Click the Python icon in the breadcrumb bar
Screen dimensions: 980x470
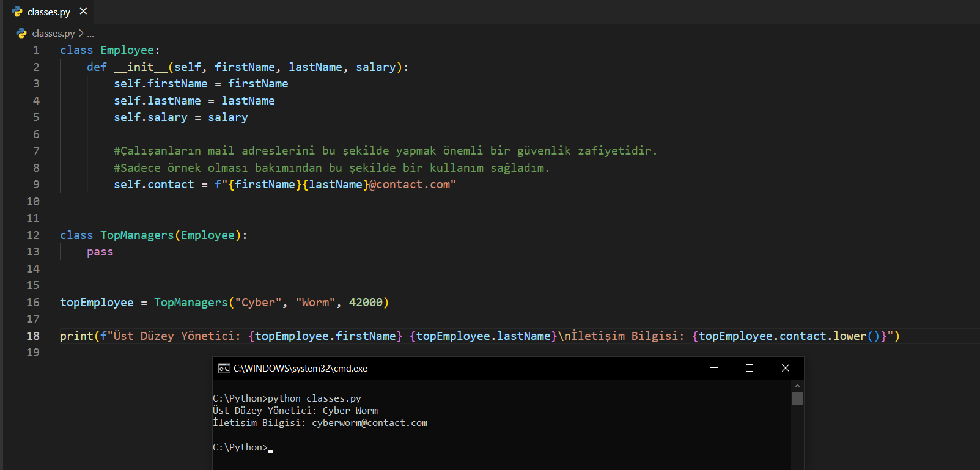[22, 34]
